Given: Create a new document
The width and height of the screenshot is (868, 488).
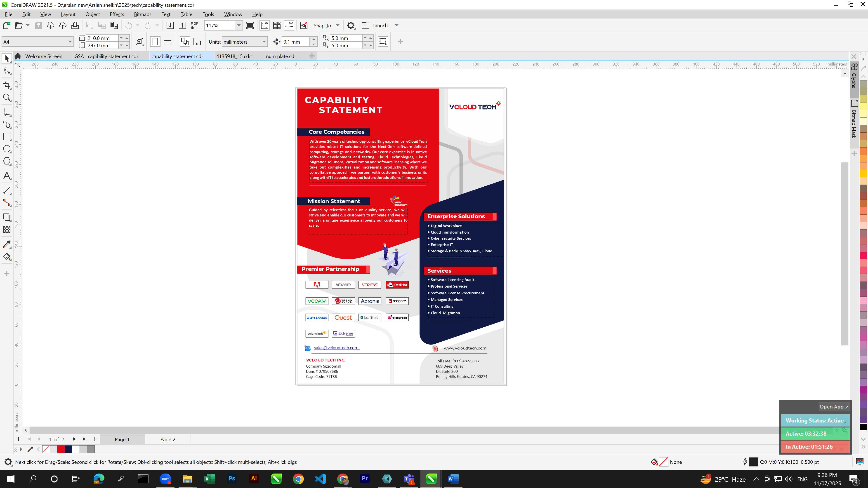Looking at the screenshot, I should tap(7, 25).
